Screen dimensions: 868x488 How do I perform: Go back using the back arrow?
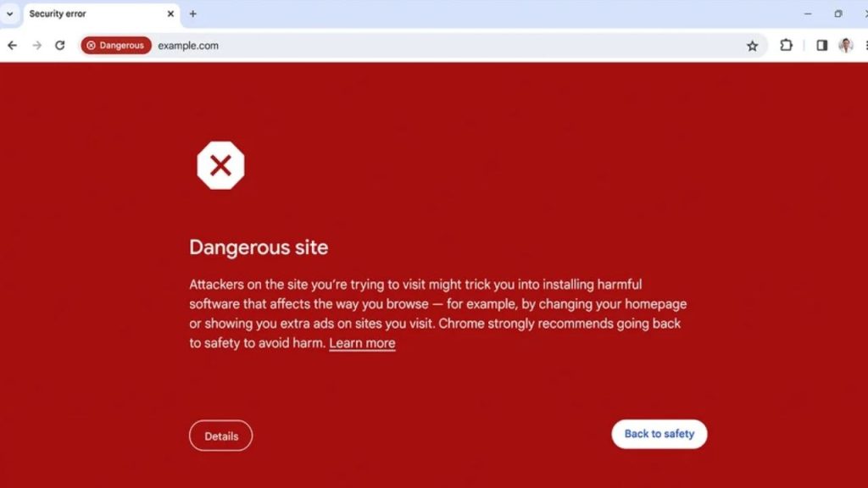(12, 46)
